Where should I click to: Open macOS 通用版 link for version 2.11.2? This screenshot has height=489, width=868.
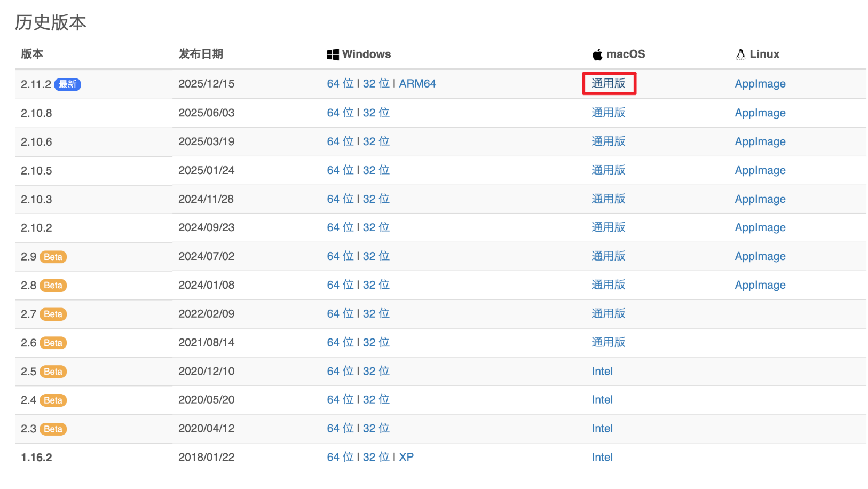click(609, 84)
